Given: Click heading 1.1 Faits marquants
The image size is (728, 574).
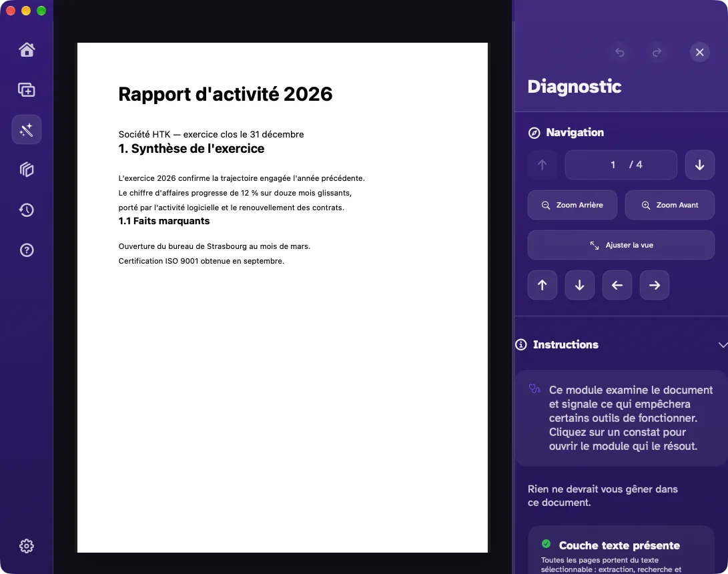Looking at the screenshot, I should (164, 221).
